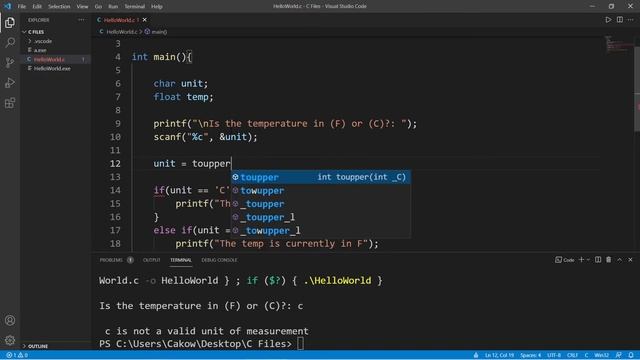640x360 pixels.
Task: Open the Accounts menu icon
Action: coord(10,320)
